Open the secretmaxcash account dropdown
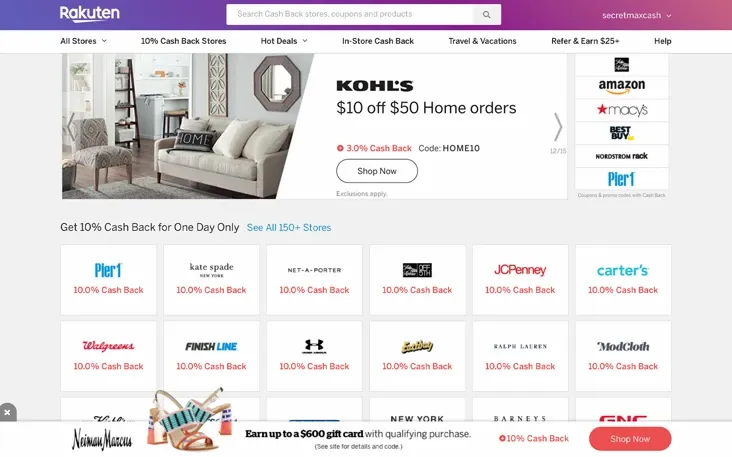 coord(637,15)
